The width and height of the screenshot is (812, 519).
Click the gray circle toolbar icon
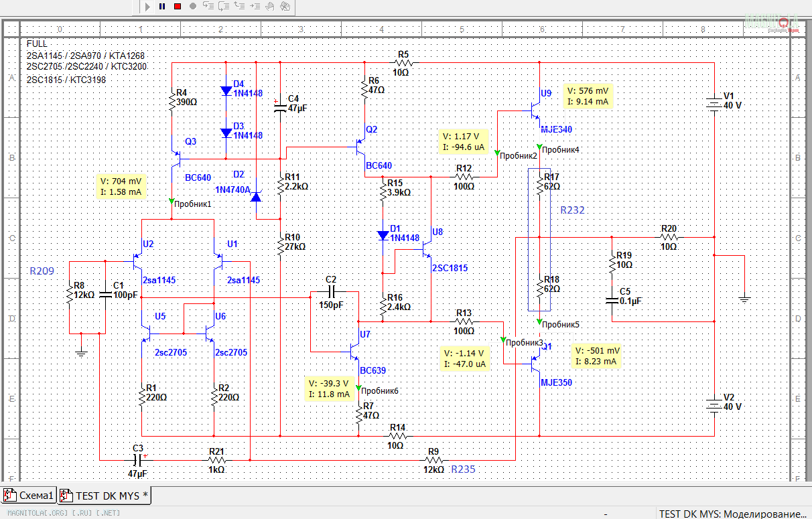(193, 6)
